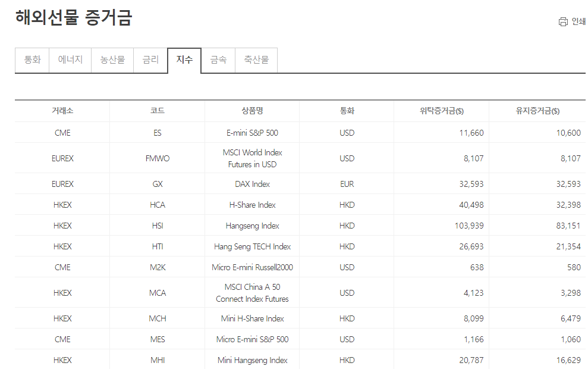Select the FMWO code cell
The height and width of the screenshot is (369, 588).
tap(158, 158)
